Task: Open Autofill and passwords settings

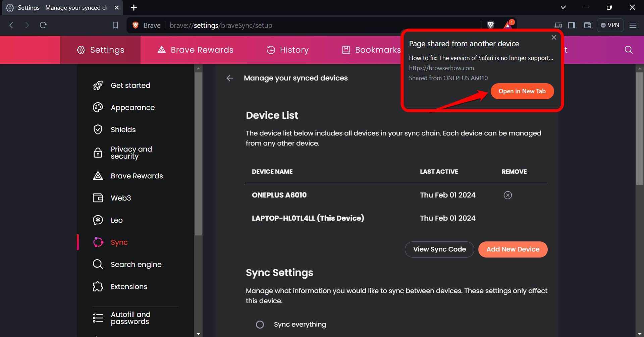Action: click(130, 318)
